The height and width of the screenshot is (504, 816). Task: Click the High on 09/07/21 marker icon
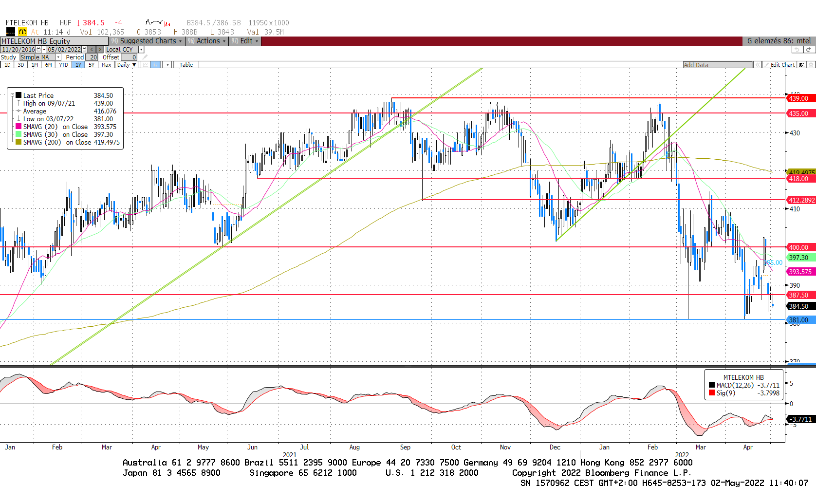(x=19, y=103)
